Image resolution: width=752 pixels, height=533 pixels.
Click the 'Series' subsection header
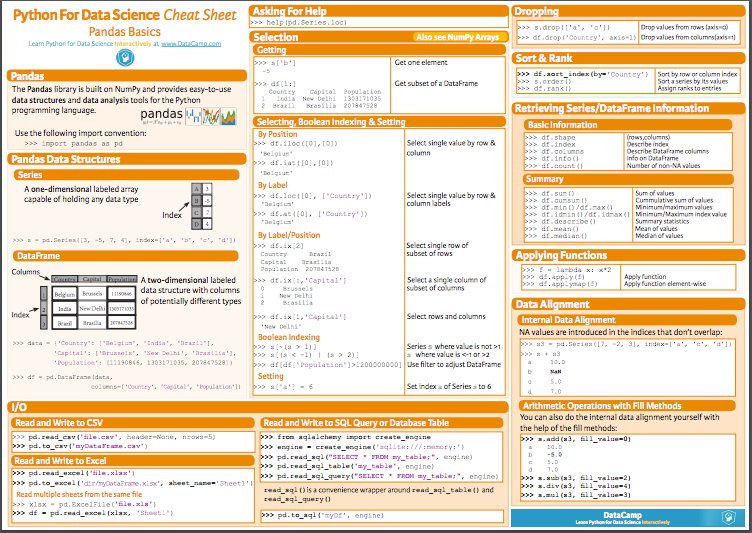pyautogui.click(x=126, y=175)
